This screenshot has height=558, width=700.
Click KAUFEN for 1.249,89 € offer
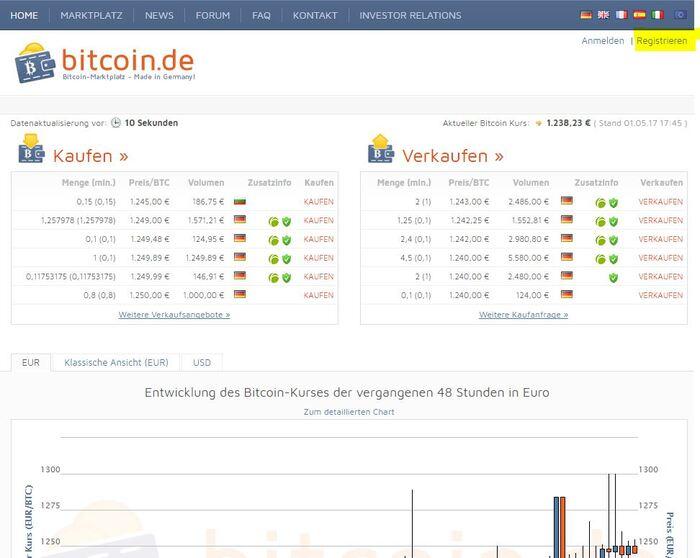click(x=319, y=258)
